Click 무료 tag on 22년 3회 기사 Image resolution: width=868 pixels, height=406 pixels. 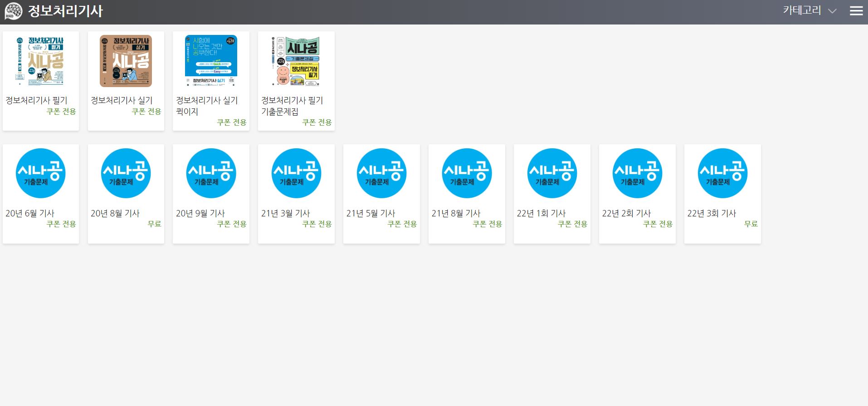coord(751,224)
